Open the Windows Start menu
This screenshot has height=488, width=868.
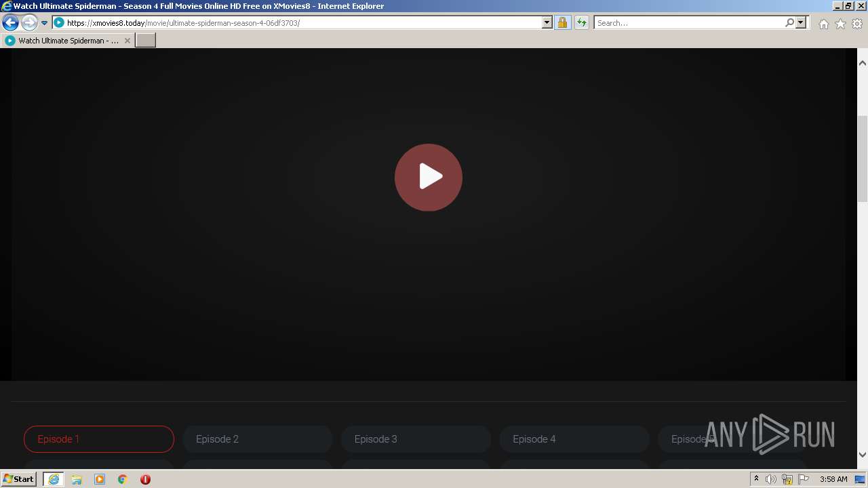[x=19, y=479]
